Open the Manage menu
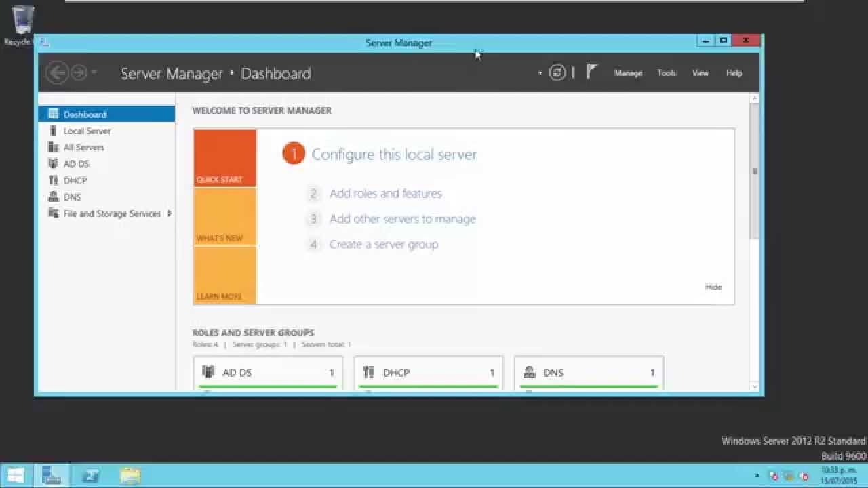 pyautogui.click(x=628, y=73)
